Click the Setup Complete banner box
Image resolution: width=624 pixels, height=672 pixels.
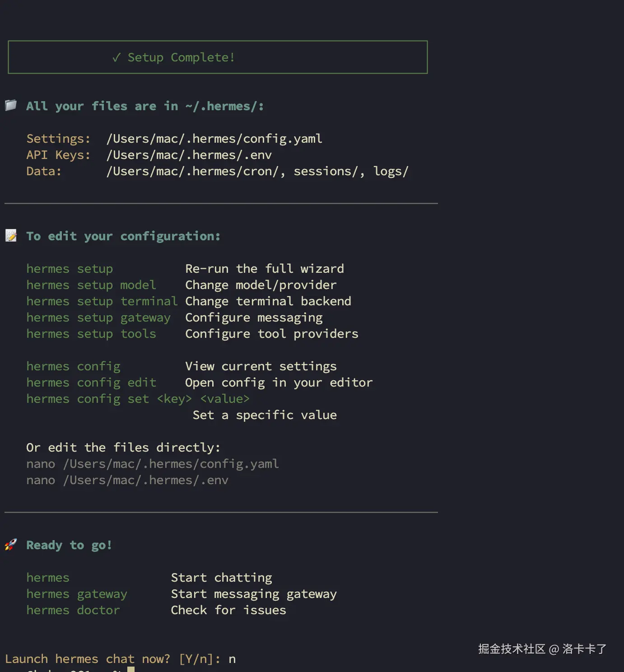pyautogui.click(x=218, y=57)
